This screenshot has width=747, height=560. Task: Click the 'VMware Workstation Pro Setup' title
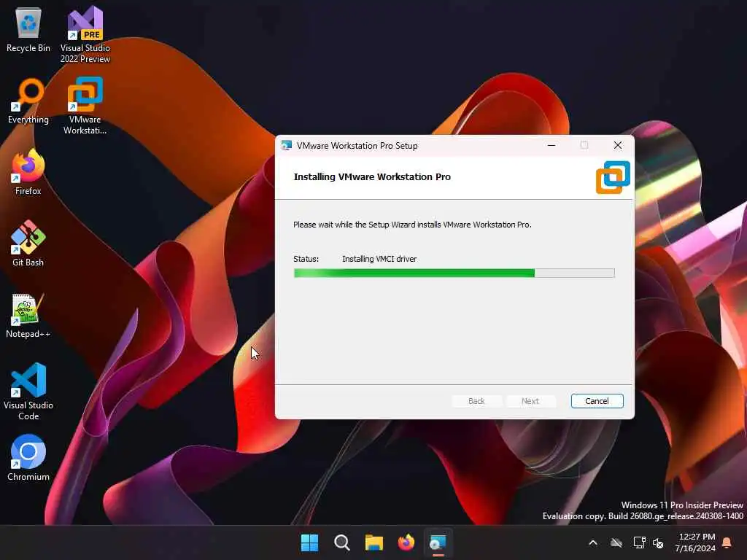coord(357,146)
